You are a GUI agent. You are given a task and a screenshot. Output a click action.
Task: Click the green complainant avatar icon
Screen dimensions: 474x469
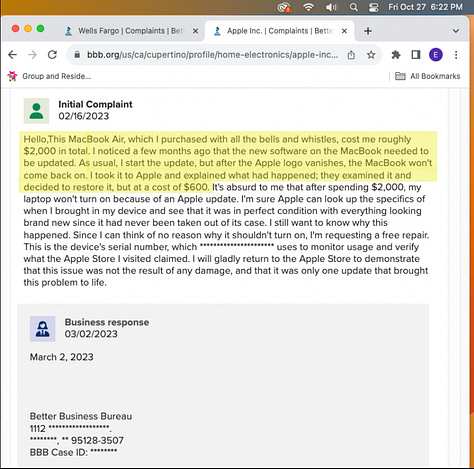(36, 111)
